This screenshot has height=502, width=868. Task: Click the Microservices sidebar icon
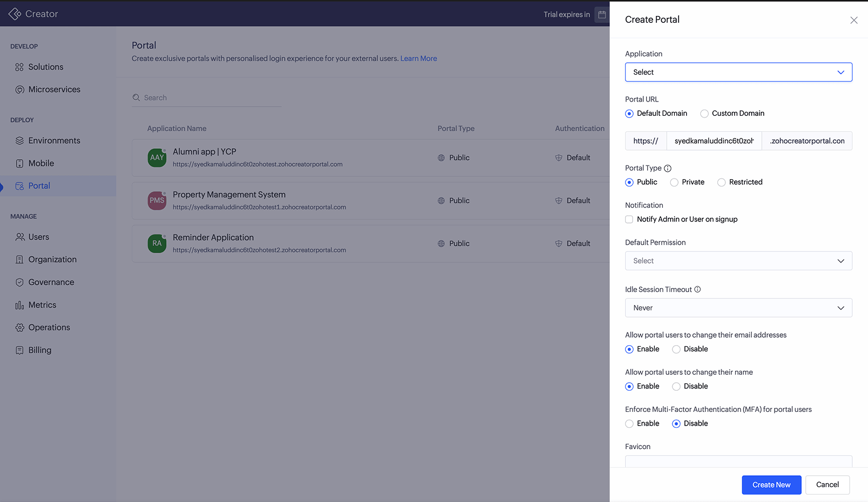[x=19, y=90]
